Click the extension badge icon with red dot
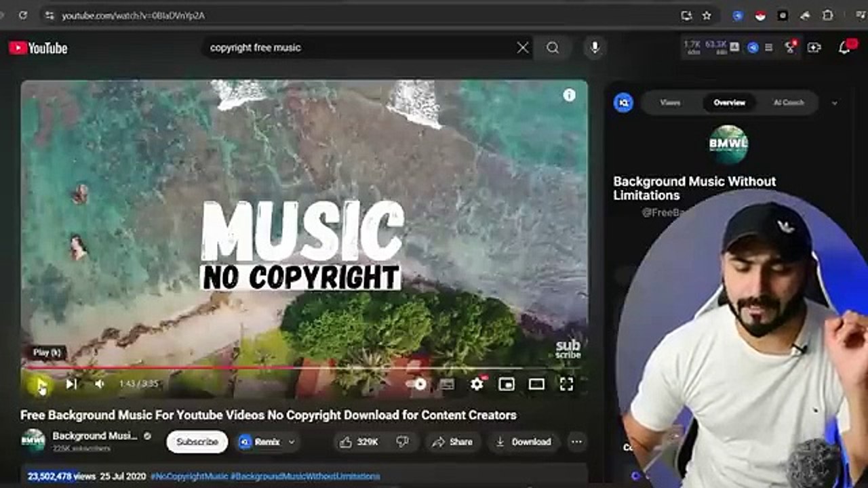Image resolution: width=868 pixels, height=488 pixels. click(x=791, y=47)
